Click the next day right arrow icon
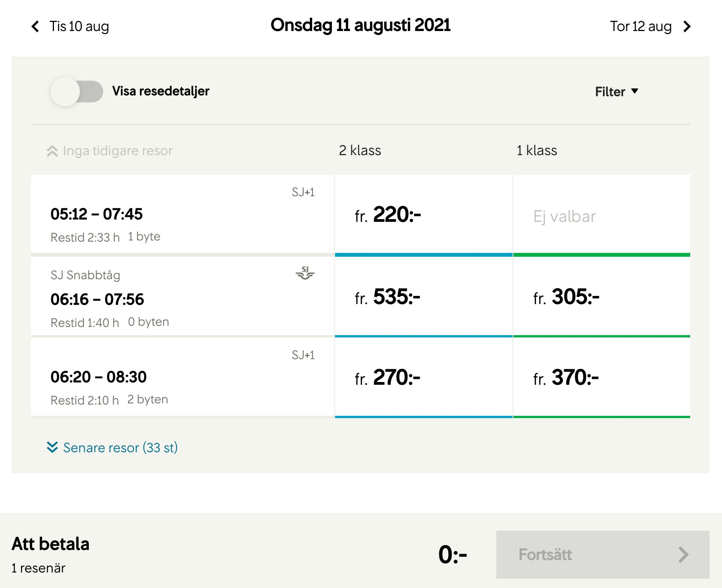 tap(687, 26)
